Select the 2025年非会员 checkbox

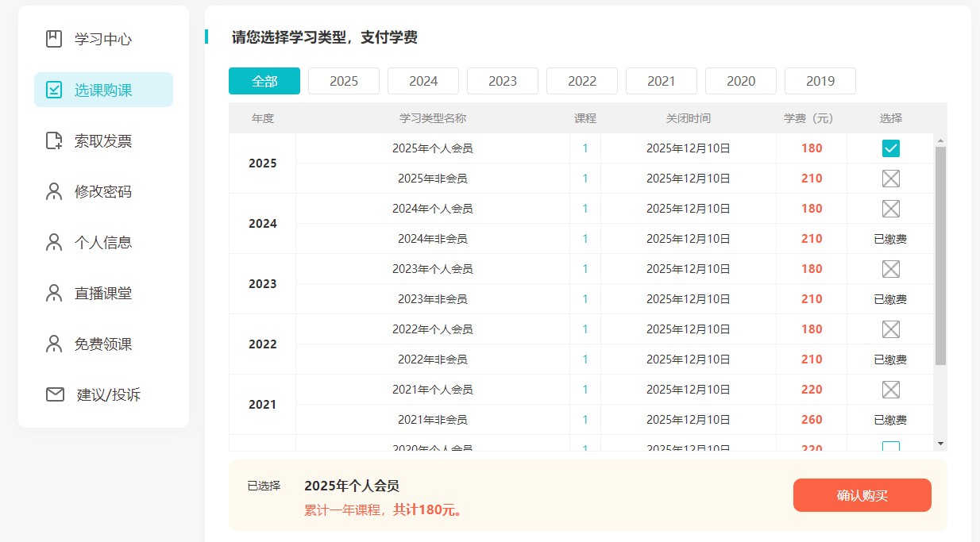[x=890, y=178]
